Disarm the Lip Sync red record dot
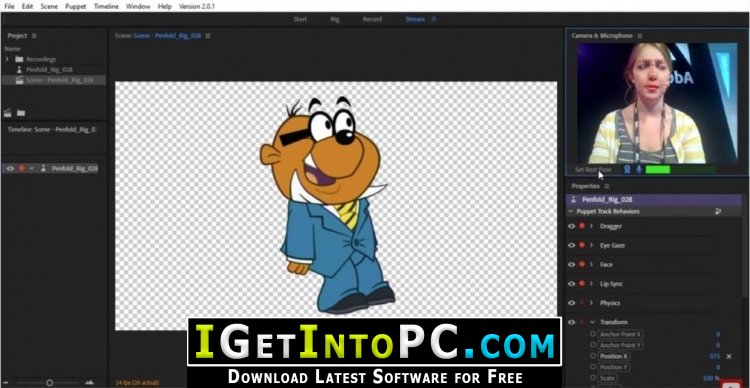Viewport: 750px width, 388px height. click(x=582, y=283)
